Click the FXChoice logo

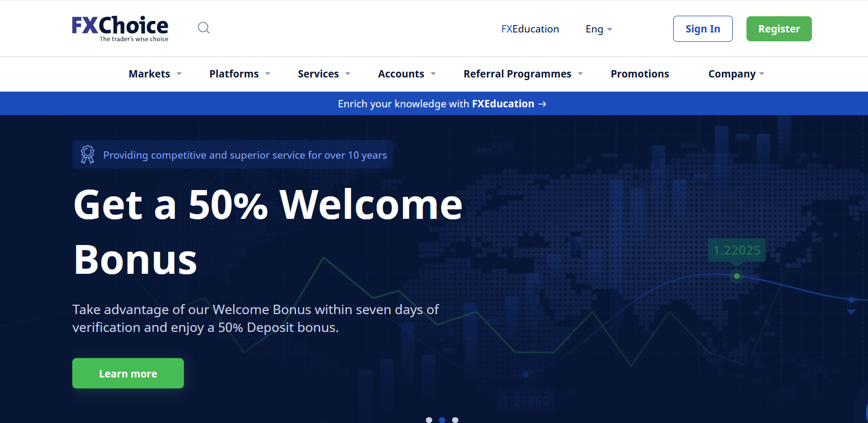pyautogui.click(x=120, y=28)
